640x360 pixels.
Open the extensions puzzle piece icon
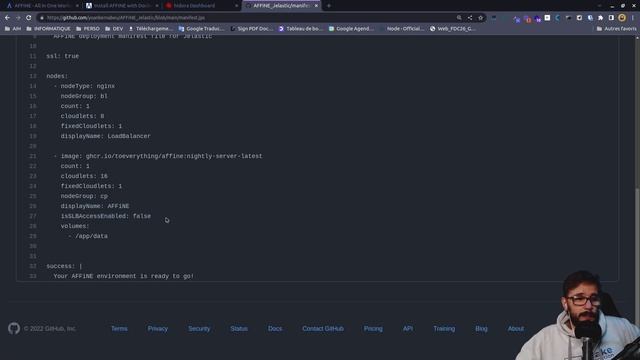600,18
